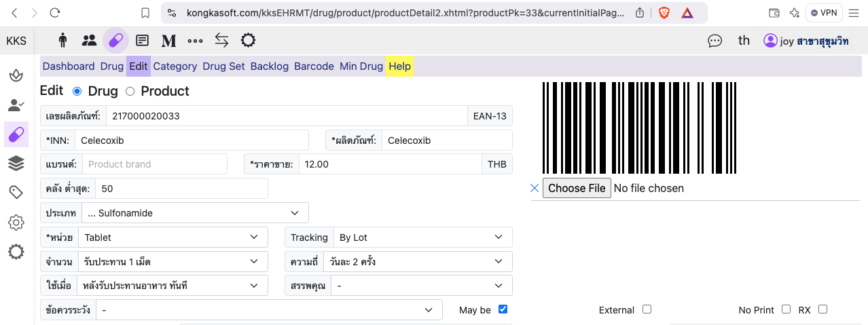
Task: Open the Dashboard tab
Action: (69, 66)
